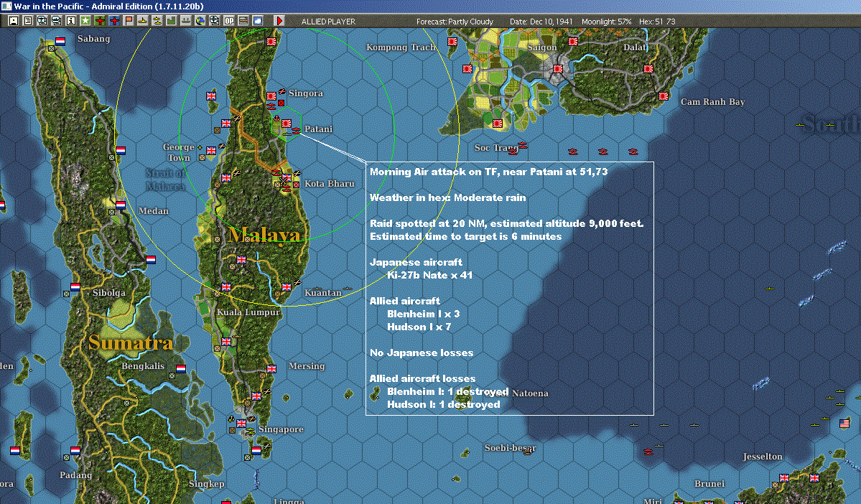Screen dimensions: 861x504
Task: Click 'Blenheim I x 3' line
Action: (424, 314)
